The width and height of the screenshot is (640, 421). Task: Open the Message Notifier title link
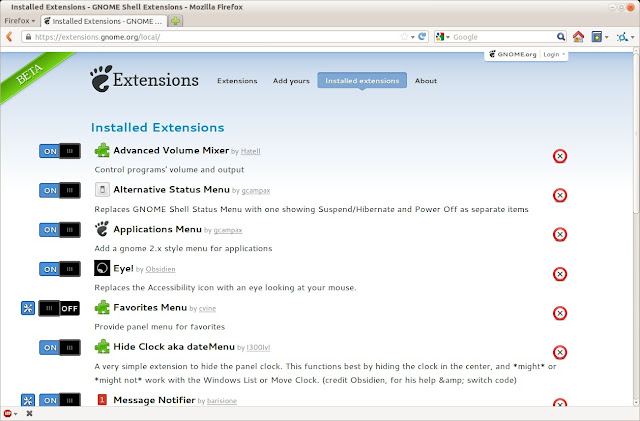[x=154, y=400]
